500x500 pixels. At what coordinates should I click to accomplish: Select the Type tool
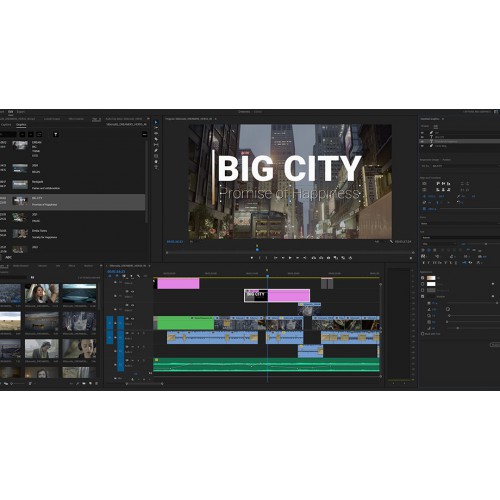pos(156,167)
